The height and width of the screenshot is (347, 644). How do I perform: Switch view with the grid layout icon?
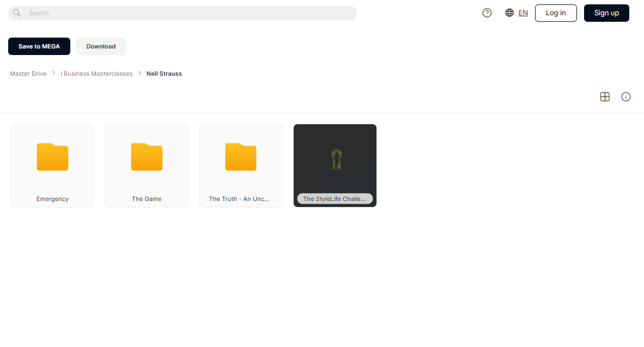(x=605, y=96)
